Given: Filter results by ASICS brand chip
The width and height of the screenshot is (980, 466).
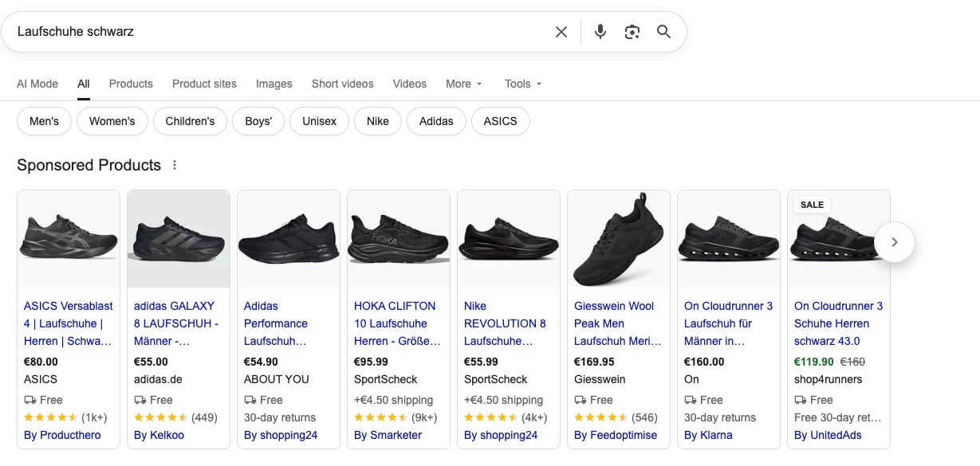Looking at the screenshot, I should click(501, 121).
